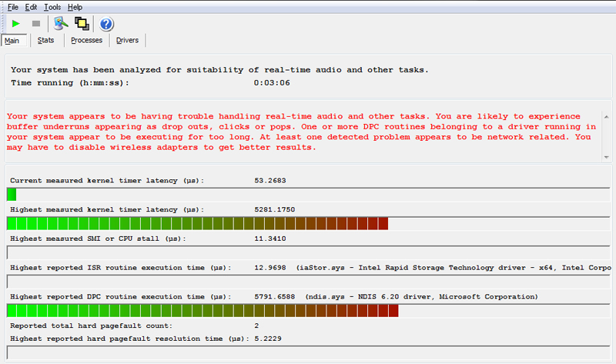Image resolution: width=616 pixels, height=364 pixels.
Task: Click the iaStor.sys driver description text
Action: 454,268
